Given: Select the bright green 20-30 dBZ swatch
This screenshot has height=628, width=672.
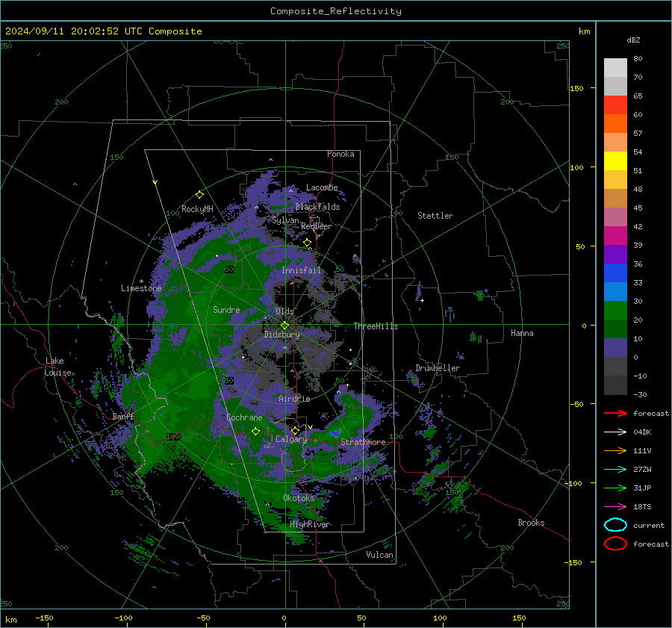Looking at the screenshot, I should (615, 311).
